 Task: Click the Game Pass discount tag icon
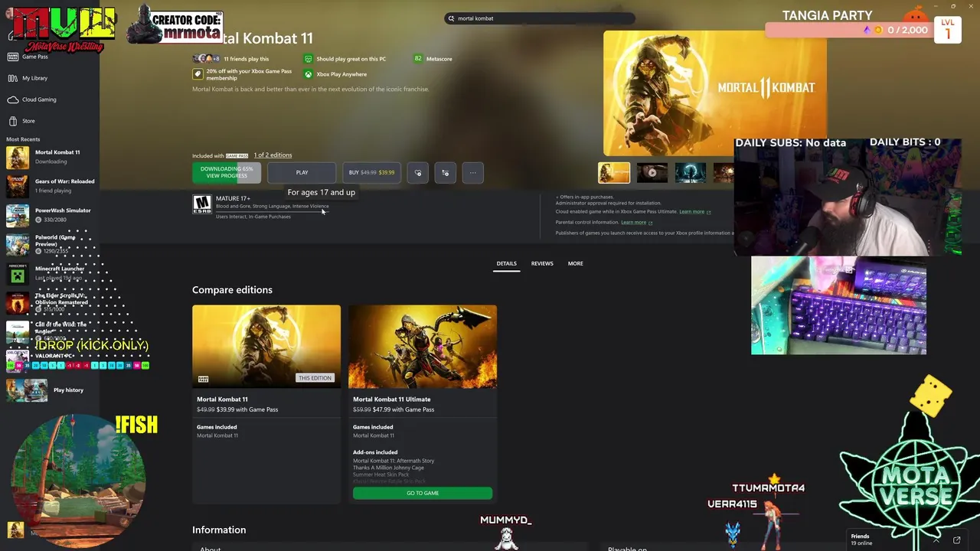pos(198,74)
